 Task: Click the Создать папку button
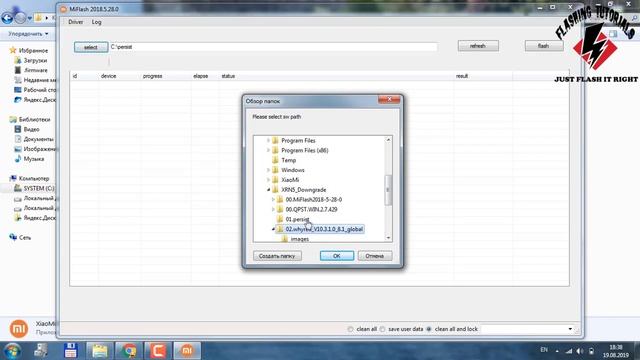click(277, 256)
